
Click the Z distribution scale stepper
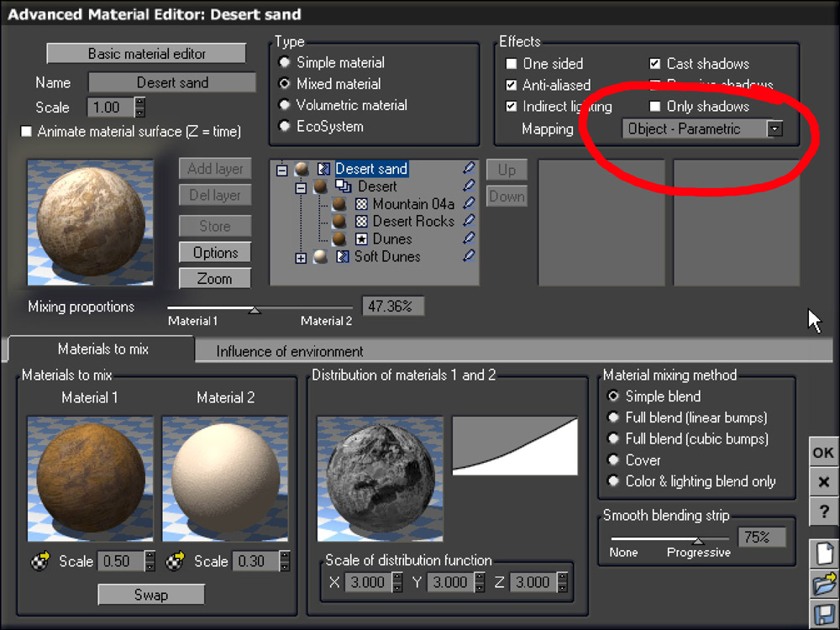[x=562, y=582]
